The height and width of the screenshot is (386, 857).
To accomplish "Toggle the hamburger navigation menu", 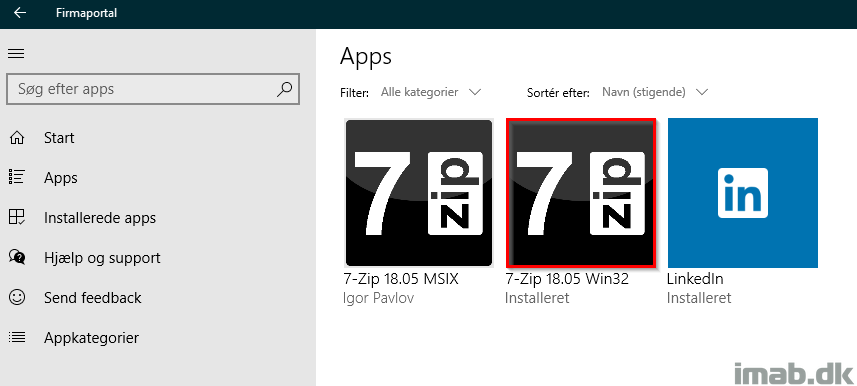I will (x=16, y=53).
